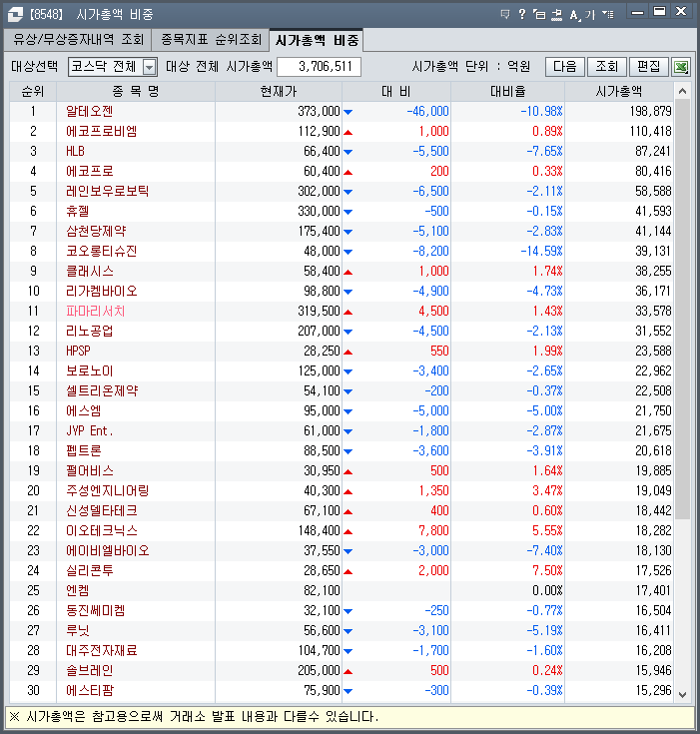Select stock JYP Ent.

[x=90, y=431]
